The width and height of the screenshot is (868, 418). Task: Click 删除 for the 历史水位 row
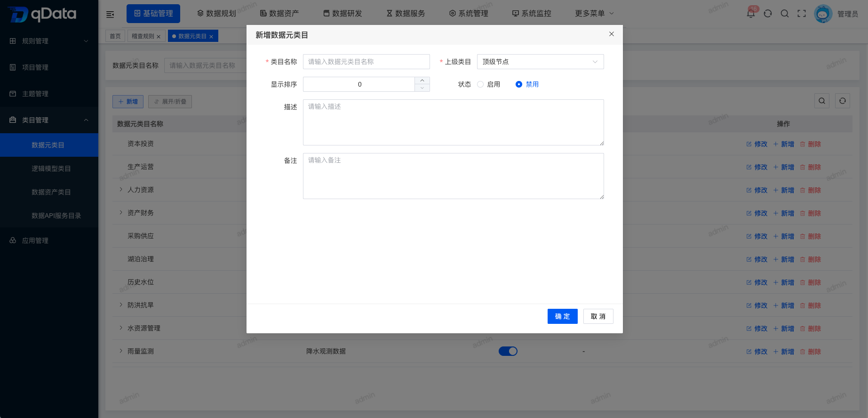point(811,282)
